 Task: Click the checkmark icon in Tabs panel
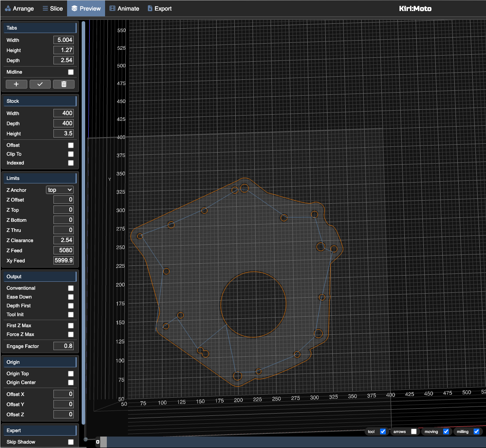tap(40, 84)
